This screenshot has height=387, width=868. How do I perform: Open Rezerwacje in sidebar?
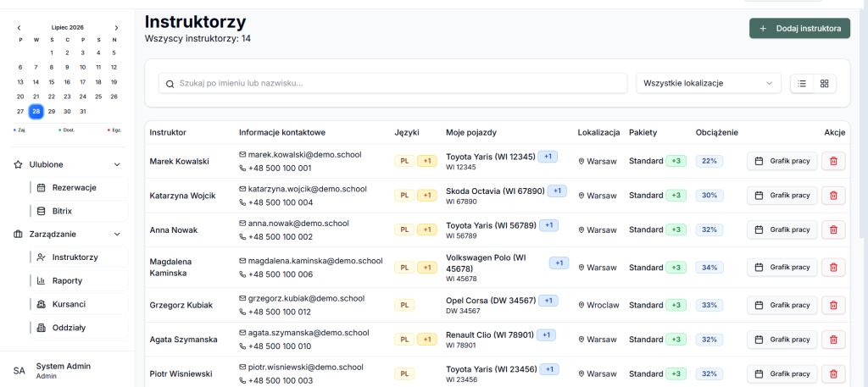tap(79, 187)
